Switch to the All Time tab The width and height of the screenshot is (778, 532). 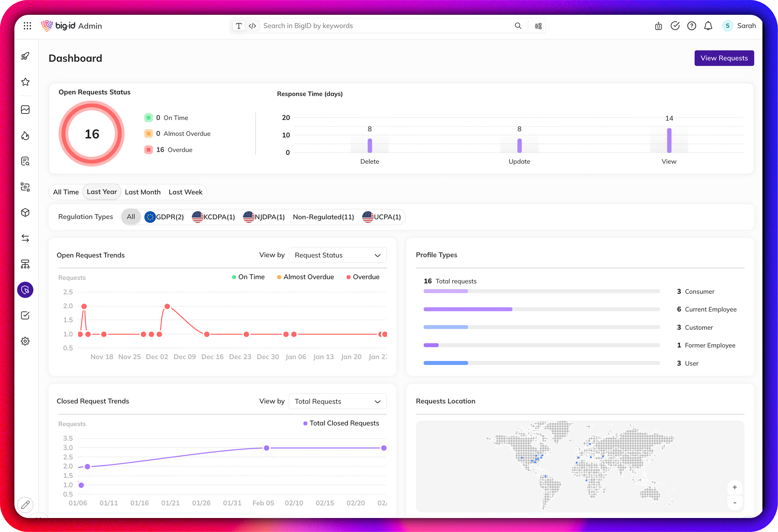point(65,192)
